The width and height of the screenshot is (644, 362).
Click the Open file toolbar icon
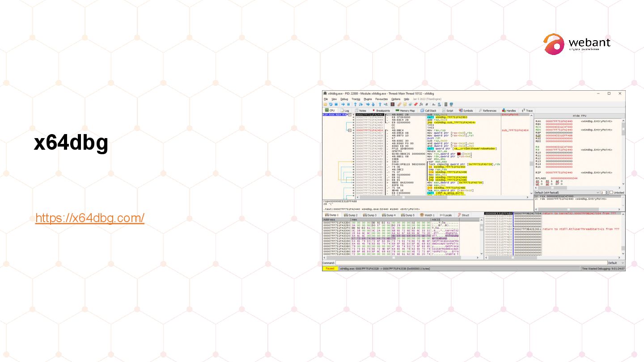[x=325, y=104]
